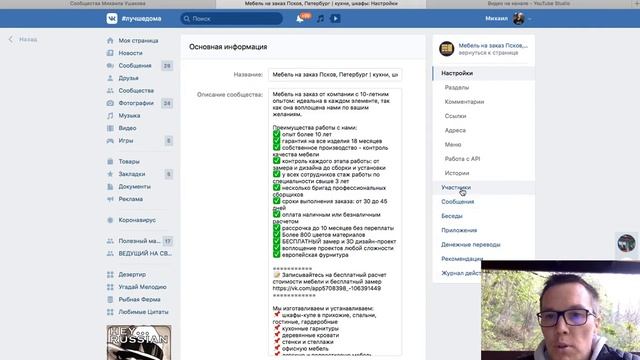Screen dimensions: 640x360
Task: Click вернуться к странице link
Action: (488, 53)
